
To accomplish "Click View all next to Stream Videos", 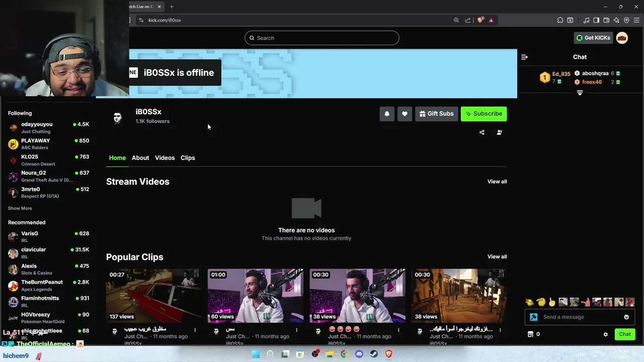I will coord(497,182).
